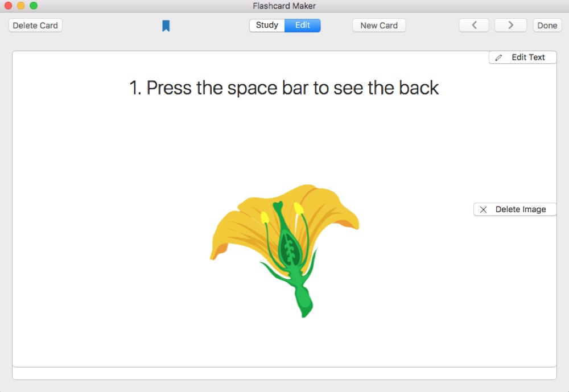Click the pencil icon beside Edit Text
Screen dimensions: 569x392
(x=499, y=57)
